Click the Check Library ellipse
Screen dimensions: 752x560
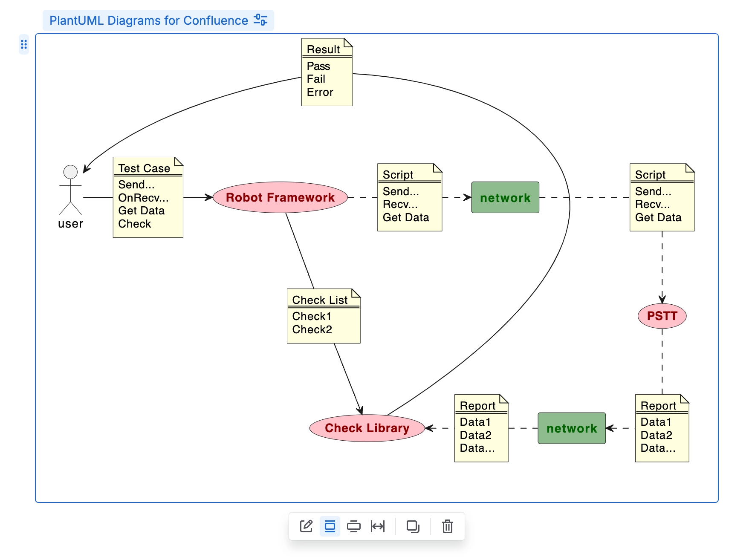[x=367, y=428]
